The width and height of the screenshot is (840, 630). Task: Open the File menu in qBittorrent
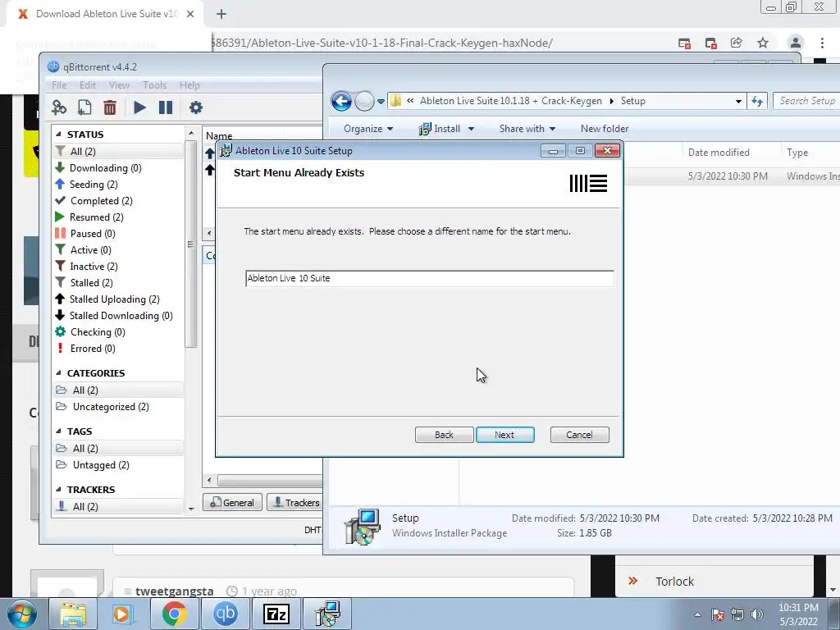coord(59,85)
